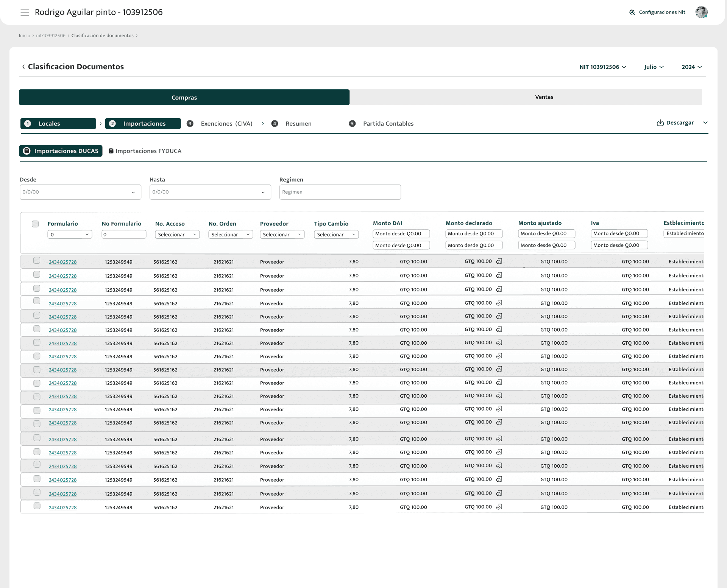Image resolution: width=727 pixels, height=588 pixels.
Task: Click the back arrow beside Clasificacion Documentos
Action: pos(23,67)
